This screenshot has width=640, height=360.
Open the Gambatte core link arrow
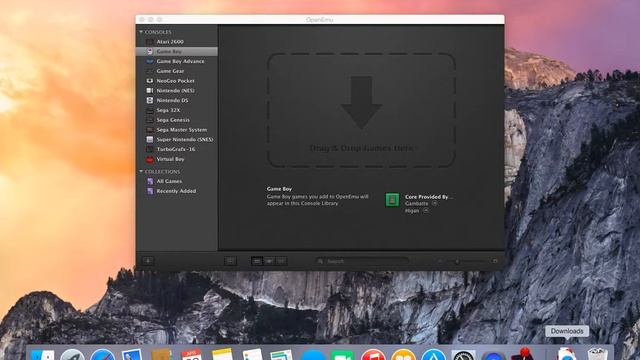pos(435,203)
